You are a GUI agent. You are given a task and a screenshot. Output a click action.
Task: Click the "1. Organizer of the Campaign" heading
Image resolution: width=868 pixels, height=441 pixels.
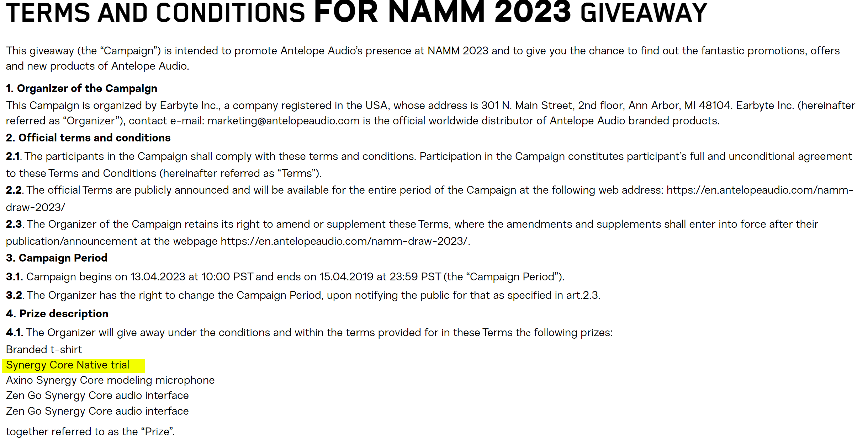(x=81, y=88)
